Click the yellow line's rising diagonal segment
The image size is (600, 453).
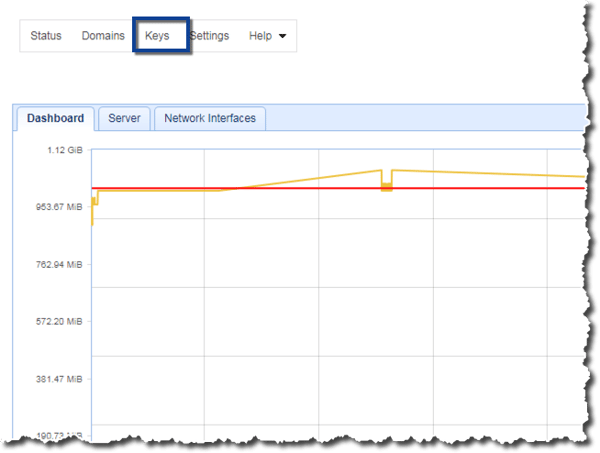[300, 180]
